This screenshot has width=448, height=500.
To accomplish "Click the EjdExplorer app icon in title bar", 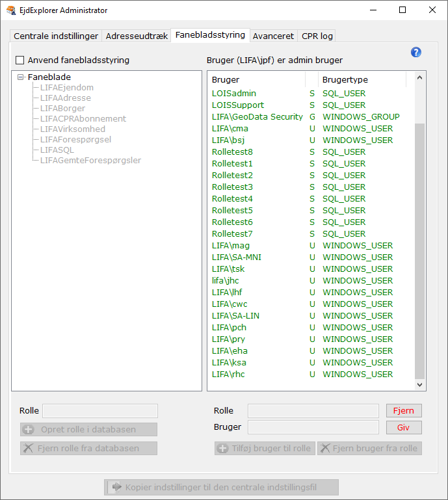I will (11, 10).
